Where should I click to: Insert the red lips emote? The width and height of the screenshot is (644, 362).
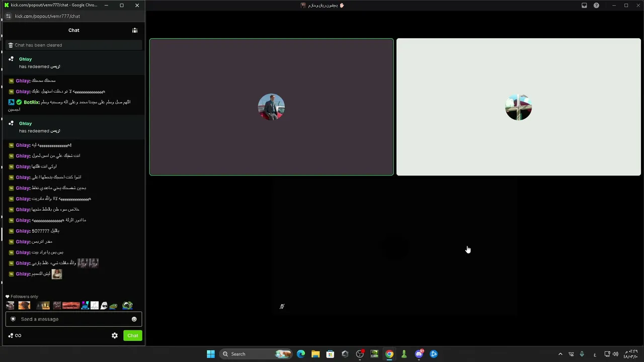click(x=71, y=306)
